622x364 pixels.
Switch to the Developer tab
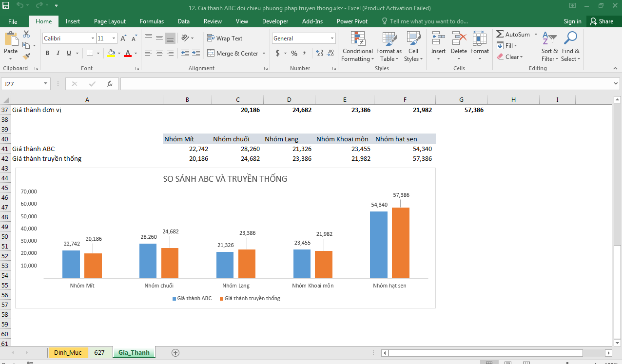click(x=275, y=21)
